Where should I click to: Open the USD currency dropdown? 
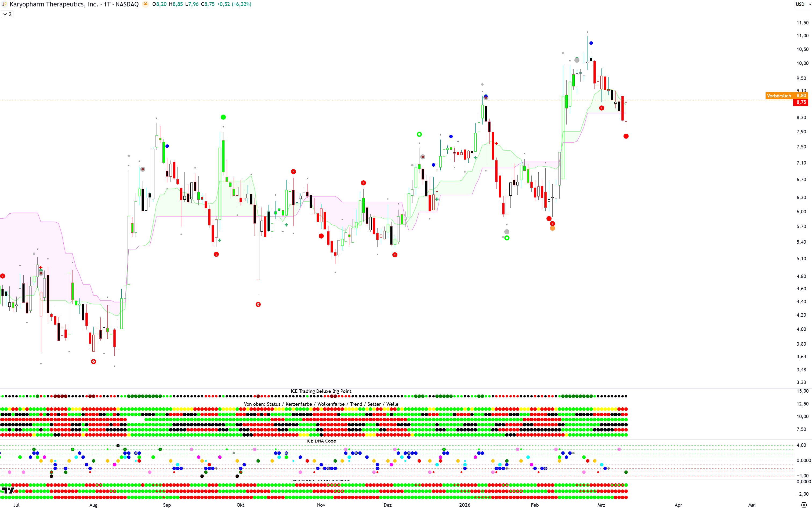pos(803,4)
